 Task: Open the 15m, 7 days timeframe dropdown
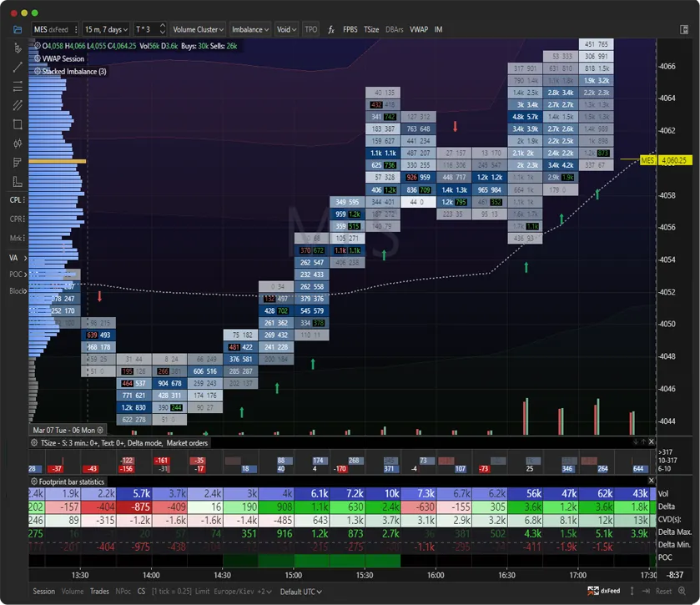pyautogui.click(x=104, y=28)
